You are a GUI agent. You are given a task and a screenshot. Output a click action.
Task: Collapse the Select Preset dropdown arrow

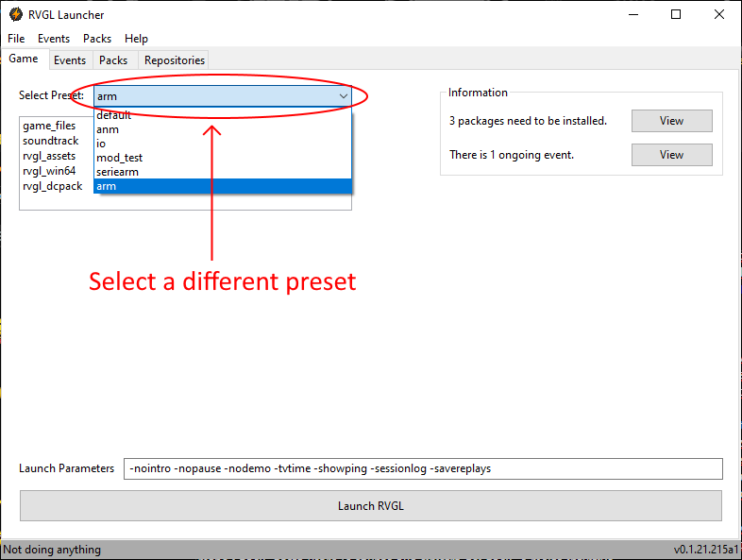pyautogui.click(x=343, y=96)
